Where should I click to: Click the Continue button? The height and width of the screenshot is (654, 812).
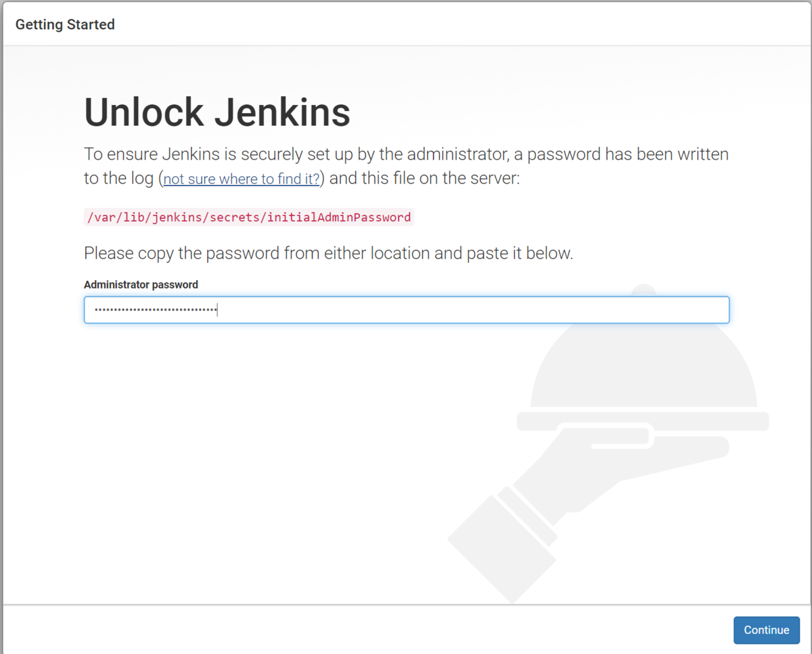[x=766, y=630]
